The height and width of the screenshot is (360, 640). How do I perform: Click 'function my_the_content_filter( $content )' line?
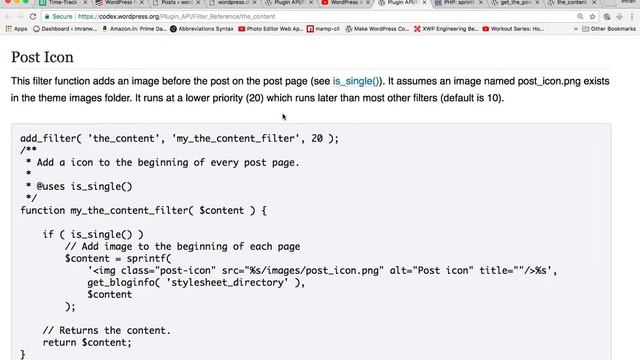pyautogui.click(x=143, y=211)
